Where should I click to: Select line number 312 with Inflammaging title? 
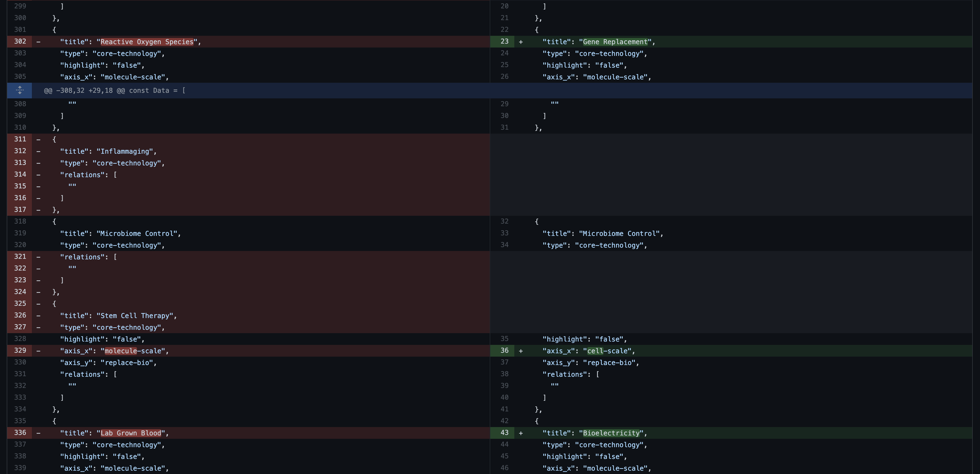click(20, 151)
